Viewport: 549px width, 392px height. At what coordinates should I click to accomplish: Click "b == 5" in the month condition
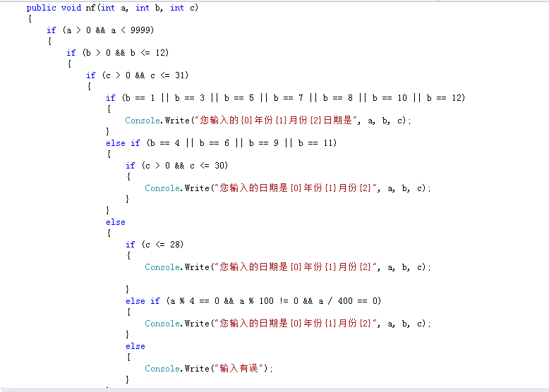pos(239,98)
